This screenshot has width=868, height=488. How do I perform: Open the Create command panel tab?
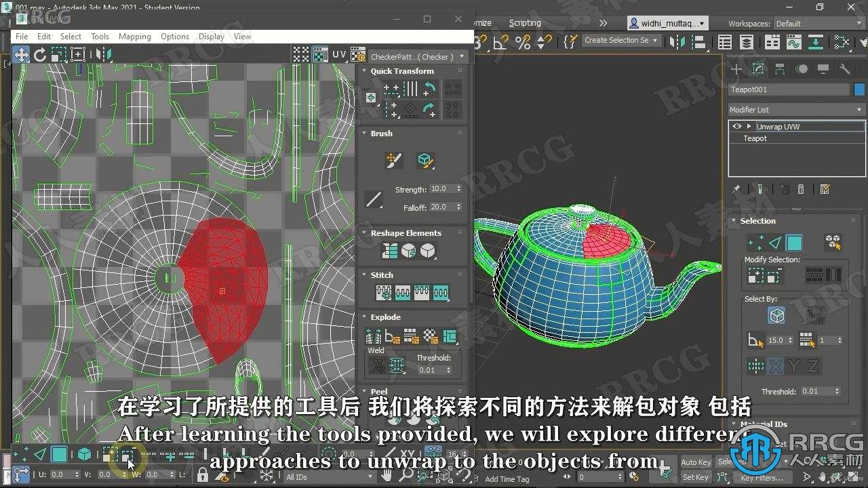coord(736,69)
